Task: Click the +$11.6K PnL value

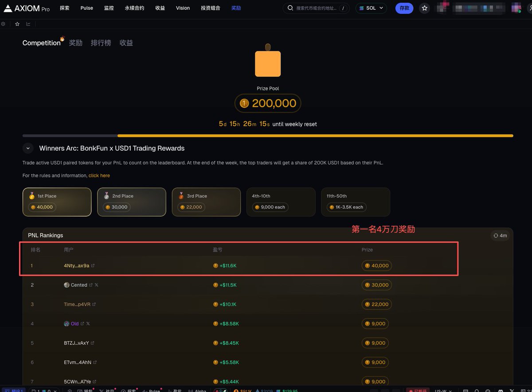Action: [x=228, y=266]
